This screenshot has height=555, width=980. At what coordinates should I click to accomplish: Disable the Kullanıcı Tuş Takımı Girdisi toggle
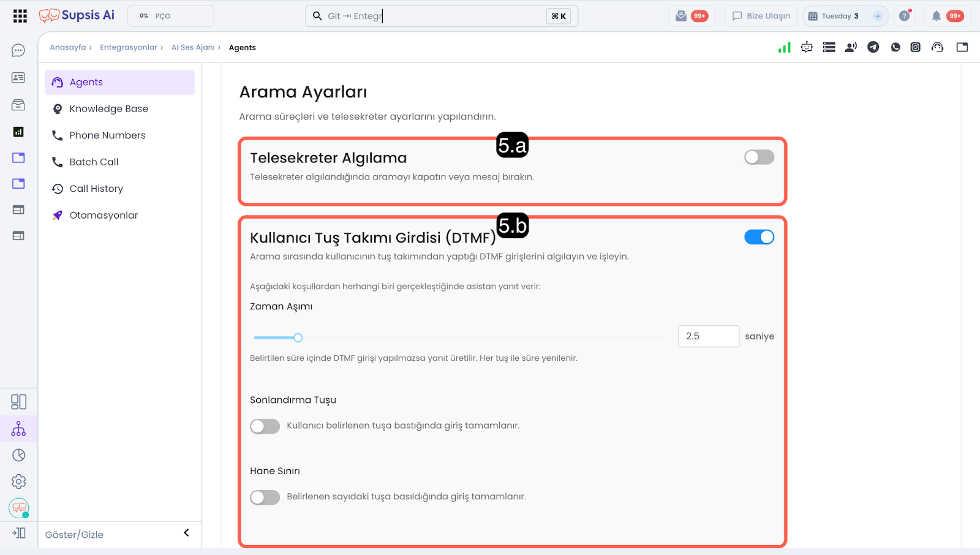759,237
